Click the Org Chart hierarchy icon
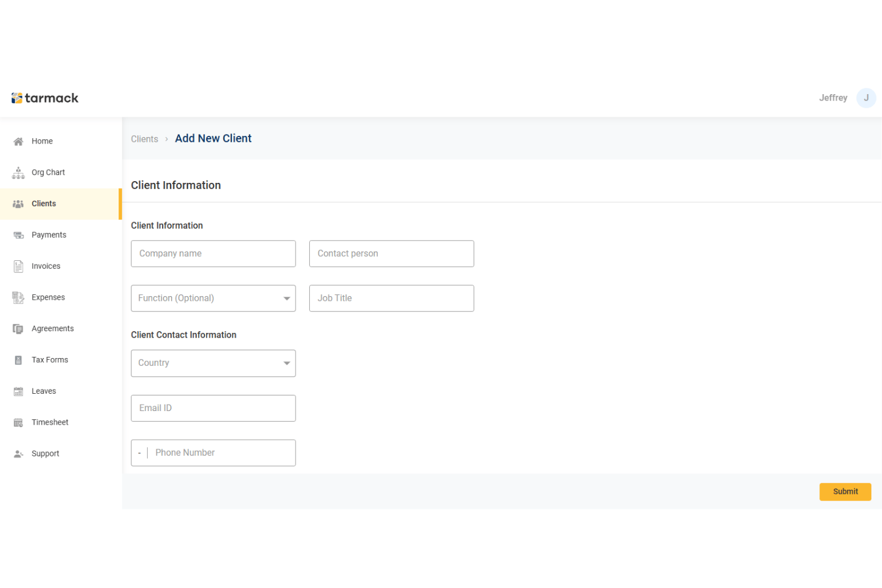882x588 pixels. (x=18, y=172)
